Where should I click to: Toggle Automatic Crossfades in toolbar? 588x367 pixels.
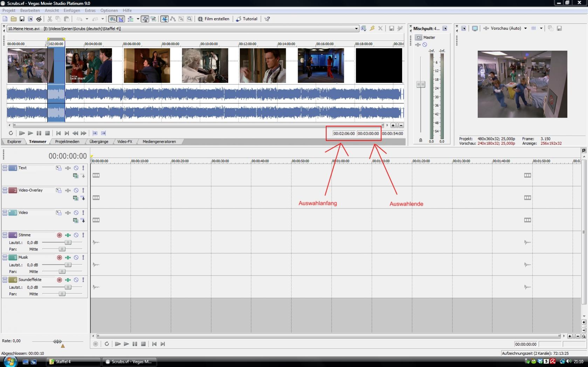pos(121,19)
